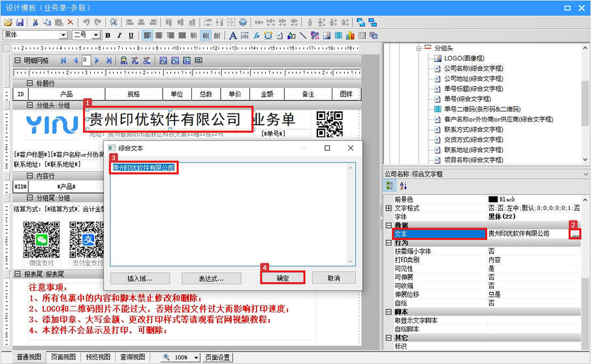The width and height of the screenshot is (591, 364).
Task: Click the SQL query icon in 明细网格 bar
Action: pyautogui.click(x=123, y=60)
